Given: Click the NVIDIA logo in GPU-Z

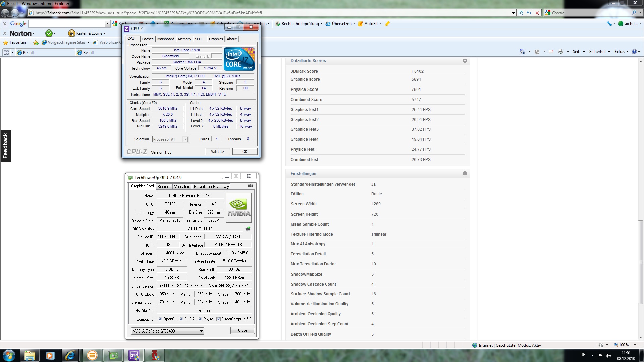Looking at the screenshot, I should [239, 207].
